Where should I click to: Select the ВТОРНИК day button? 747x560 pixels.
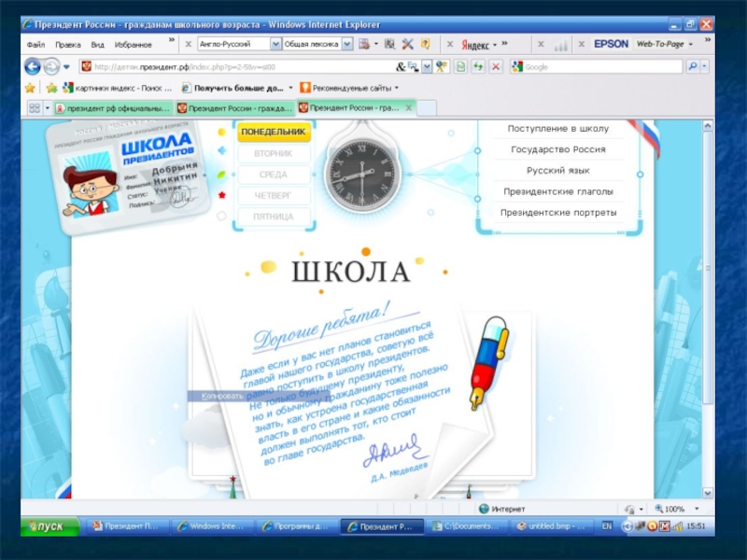(273, 153)
